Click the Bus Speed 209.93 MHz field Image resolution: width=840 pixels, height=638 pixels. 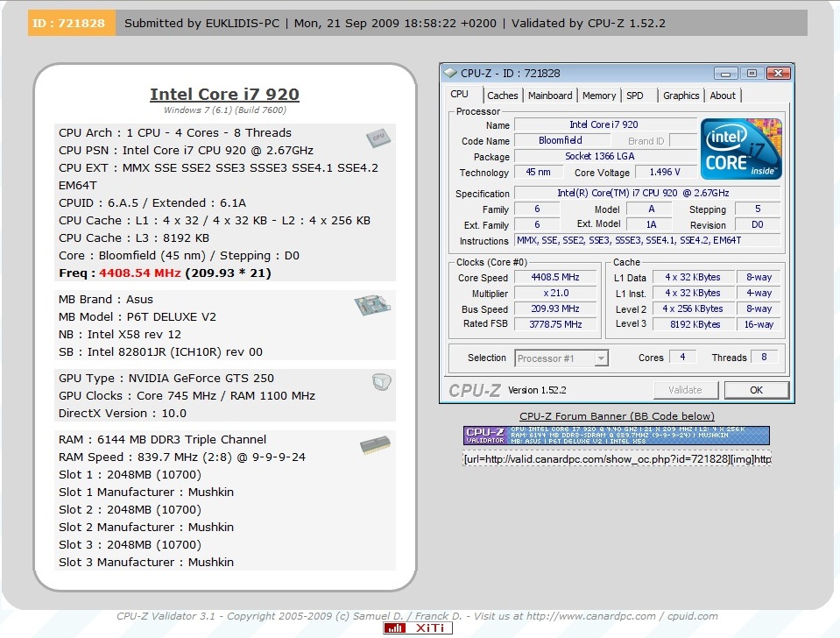pyautogui.click(x=555, y=308)
